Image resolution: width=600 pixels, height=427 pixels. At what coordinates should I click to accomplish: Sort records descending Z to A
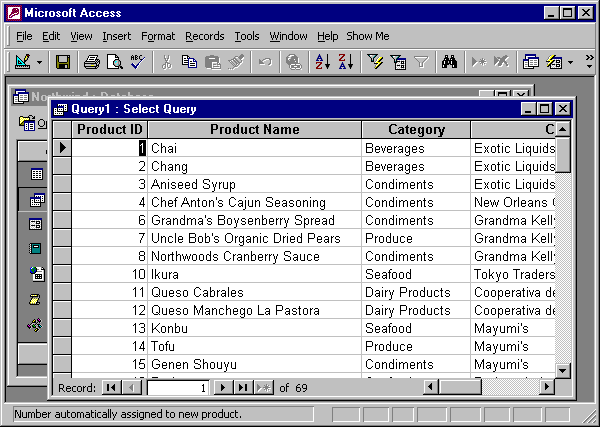[x=346, y=62]
